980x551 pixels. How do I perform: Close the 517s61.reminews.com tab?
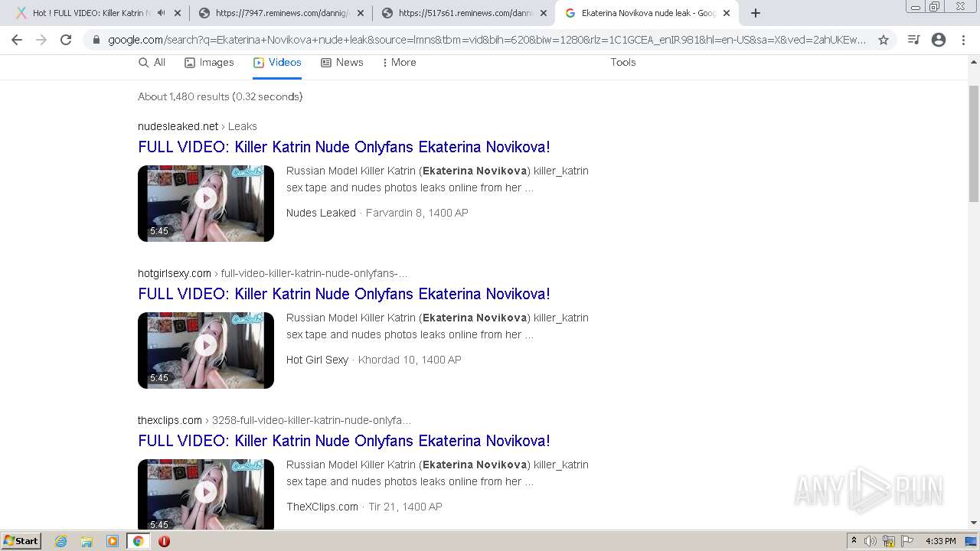click(544, 13)
